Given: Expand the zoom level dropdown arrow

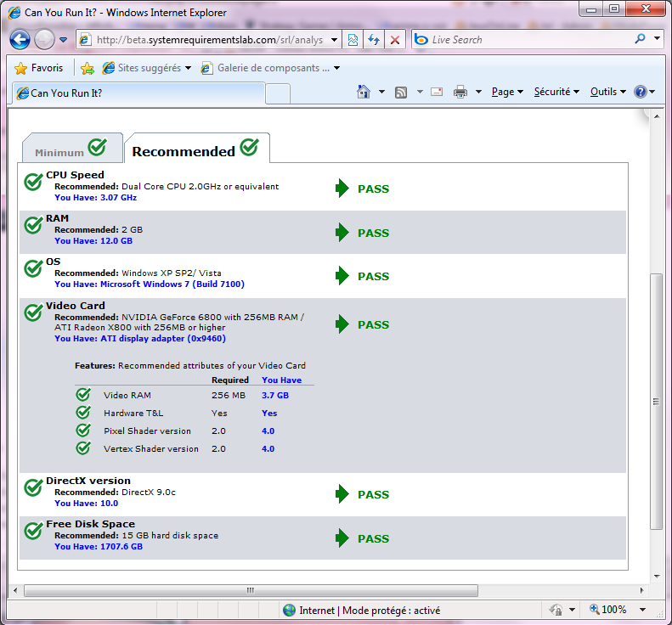Looking at the screenshot, I should pyautogui.click(x=642, y=610).
